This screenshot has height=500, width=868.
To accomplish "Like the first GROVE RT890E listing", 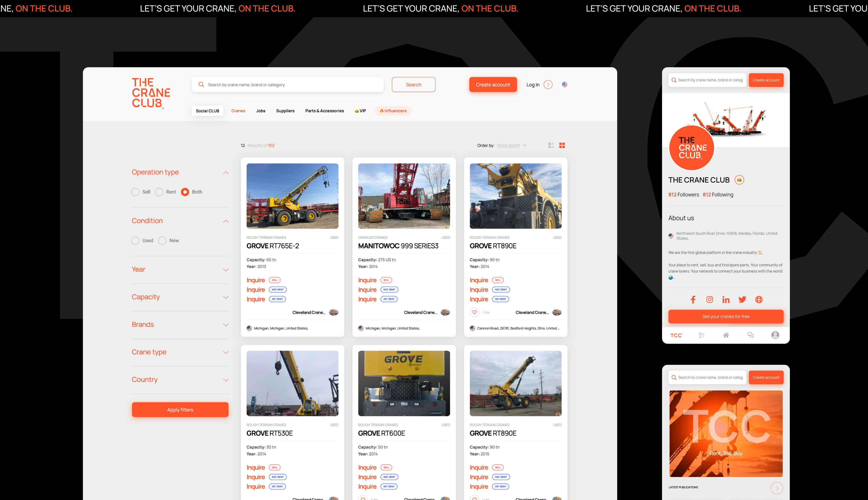I will tap(474, 312).
